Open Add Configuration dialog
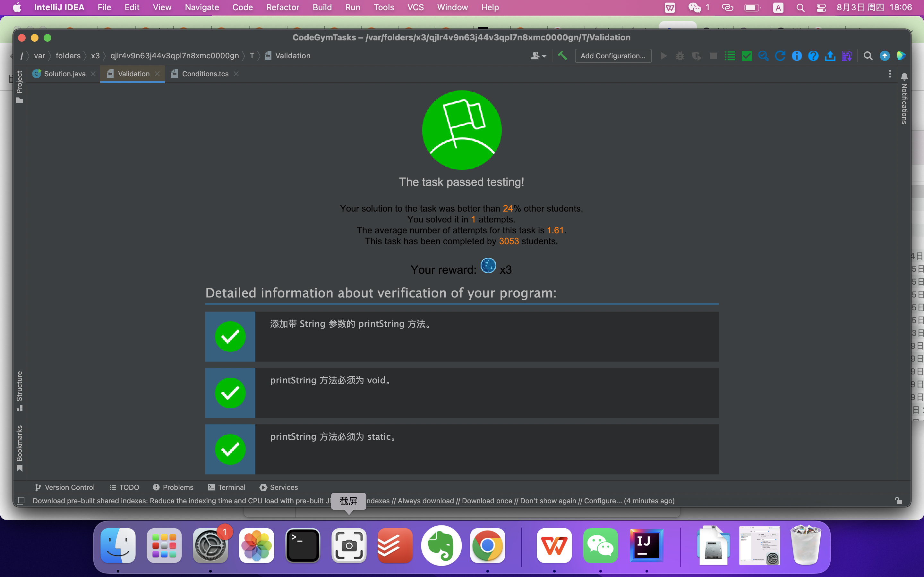The width and height of the screenshot is (924, 577). click(612, 56)
